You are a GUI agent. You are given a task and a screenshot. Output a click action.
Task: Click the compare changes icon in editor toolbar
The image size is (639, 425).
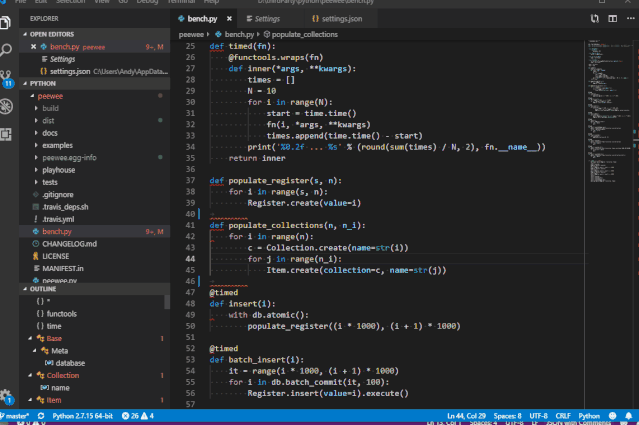click(595, 19)
